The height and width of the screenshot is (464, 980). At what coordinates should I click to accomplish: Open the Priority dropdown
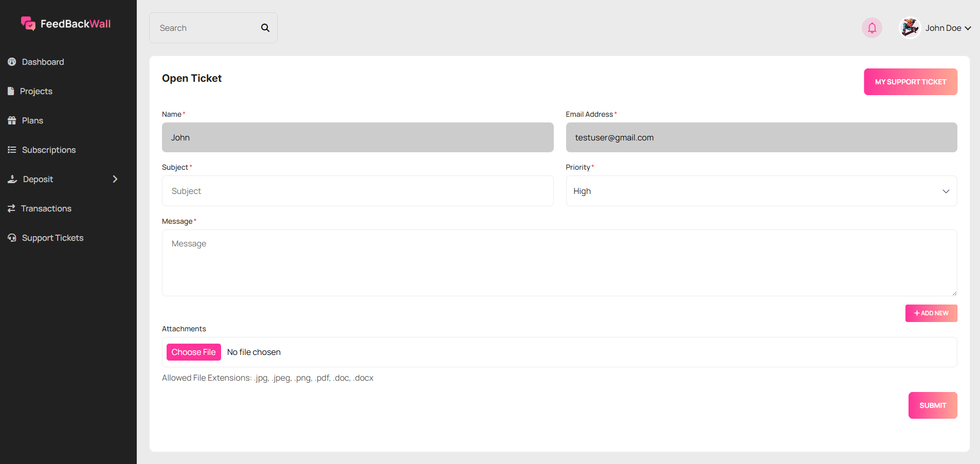pyautogui.click(x=761, y=191)
